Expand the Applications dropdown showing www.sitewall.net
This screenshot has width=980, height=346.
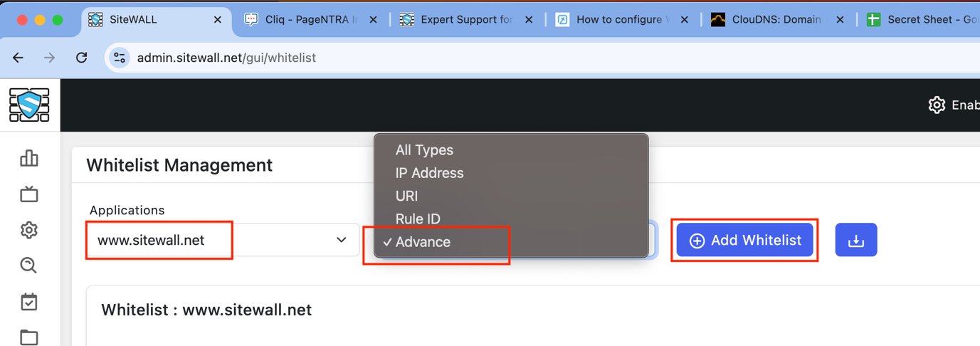222,241
